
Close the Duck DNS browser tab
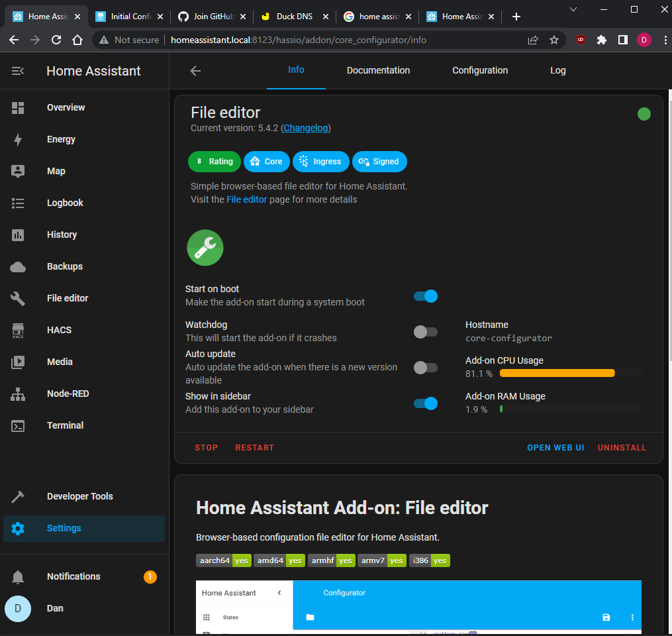click(x=326, y=17)
